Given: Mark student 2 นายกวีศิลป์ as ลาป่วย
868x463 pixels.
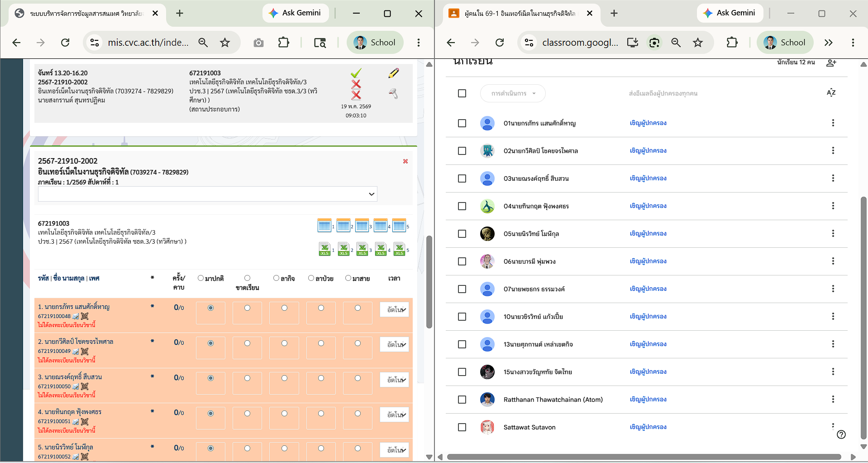Looking at the screenshot, I should (x=321, y=343).
